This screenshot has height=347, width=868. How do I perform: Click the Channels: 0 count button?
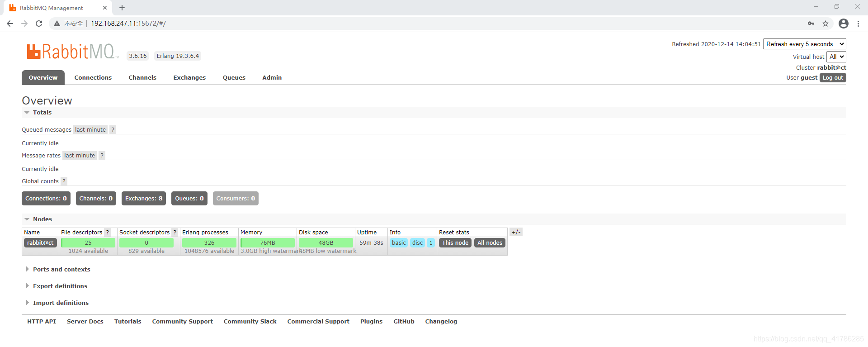(x=96, y=199)
